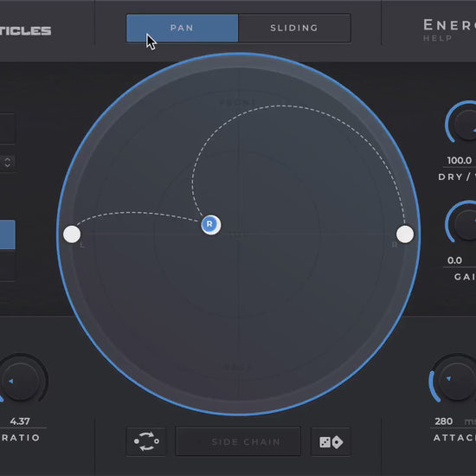The width and height of the screenshot is (476, 476).
Task: Click the 100.0 dry/wet value field
Action: (x=460, y=160)
